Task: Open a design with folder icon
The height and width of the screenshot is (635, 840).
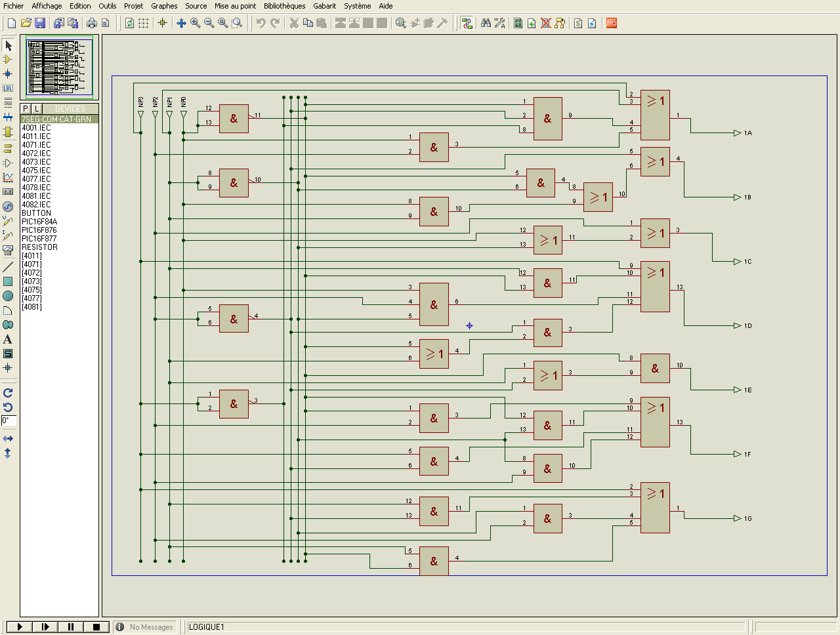Action: [x=26, y=23]
